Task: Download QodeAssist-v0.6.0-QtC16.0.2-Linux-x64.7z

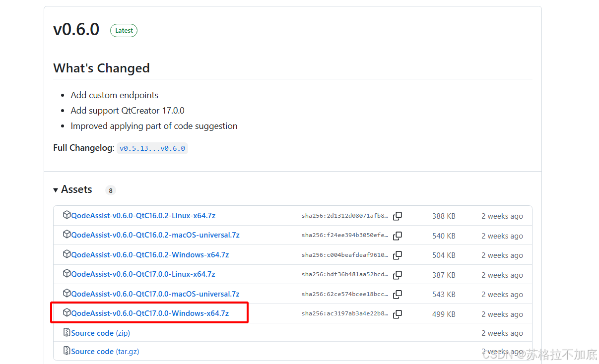Action: coord(143,216)
